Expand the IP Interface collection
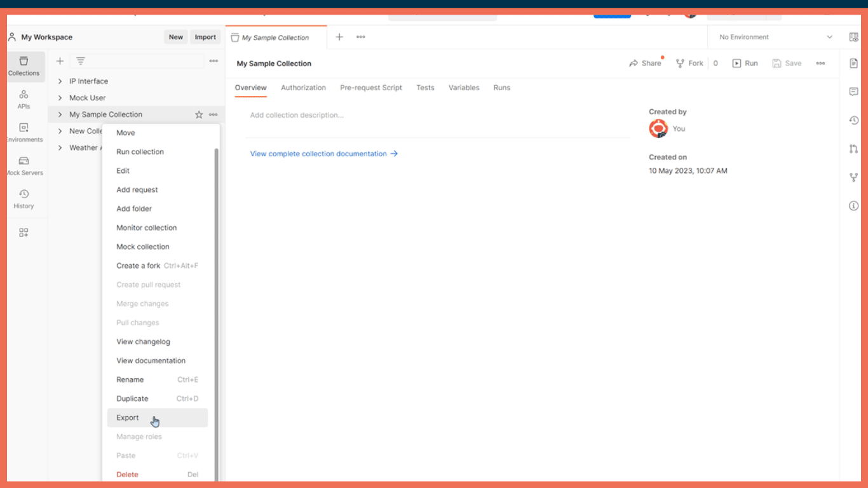The width and height of the screenshot is (868, 488). [x=60, y=81]
